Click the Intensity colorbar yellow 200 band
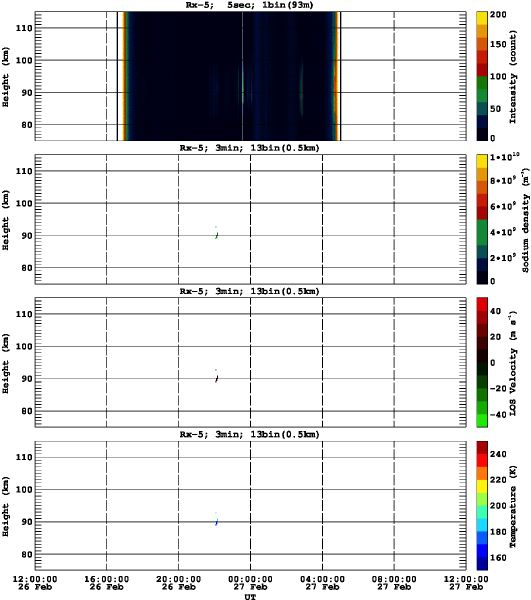Image resolution: width=531 pixels, height=600 pixels. pos(482,18)
